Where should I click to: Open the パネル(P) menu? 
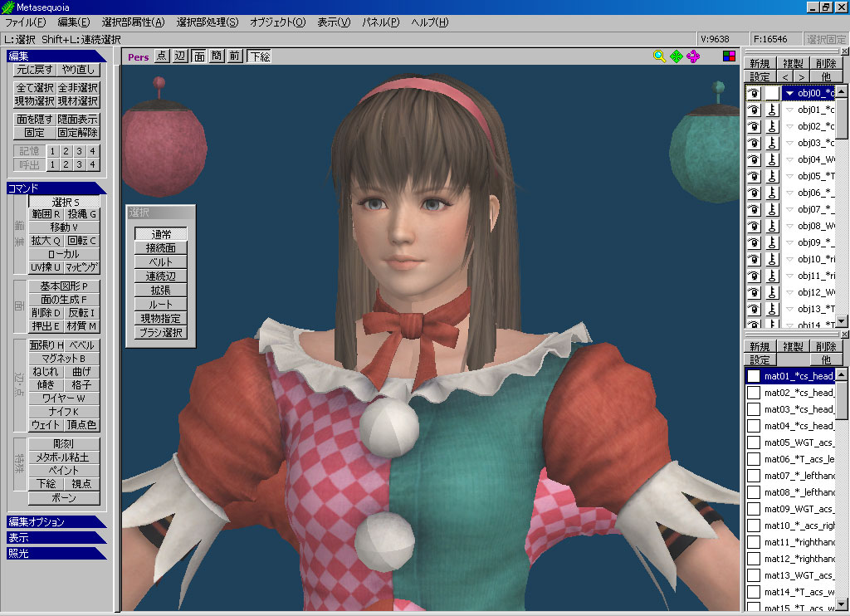[x=380, y=22]
